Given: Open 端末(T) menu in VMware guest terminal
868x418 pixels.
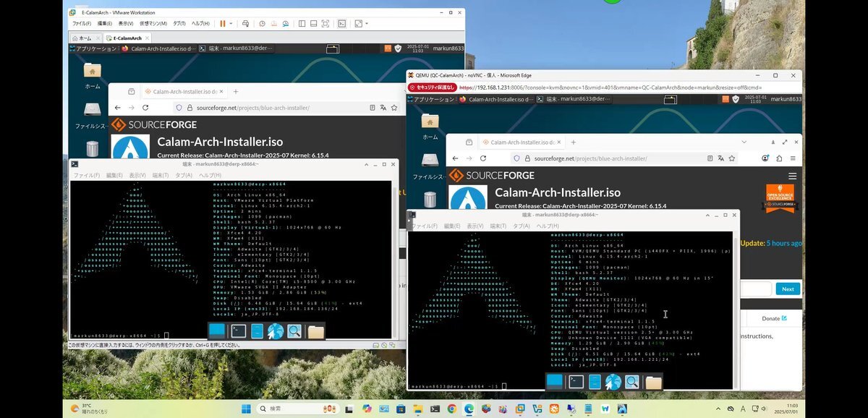Looking at the screenshot, I should coord(161,175).
